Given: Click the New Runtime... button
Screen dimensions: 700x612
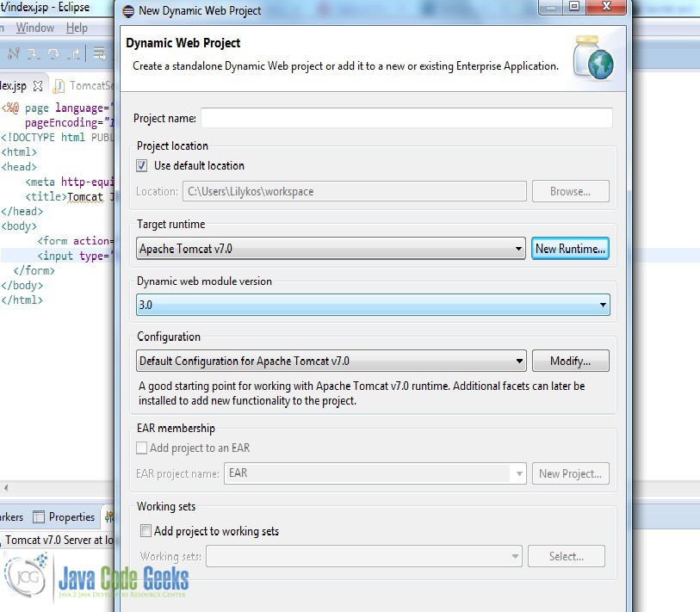Looking at the screenshot, I should pyautogui.click(x=570, y=249).
